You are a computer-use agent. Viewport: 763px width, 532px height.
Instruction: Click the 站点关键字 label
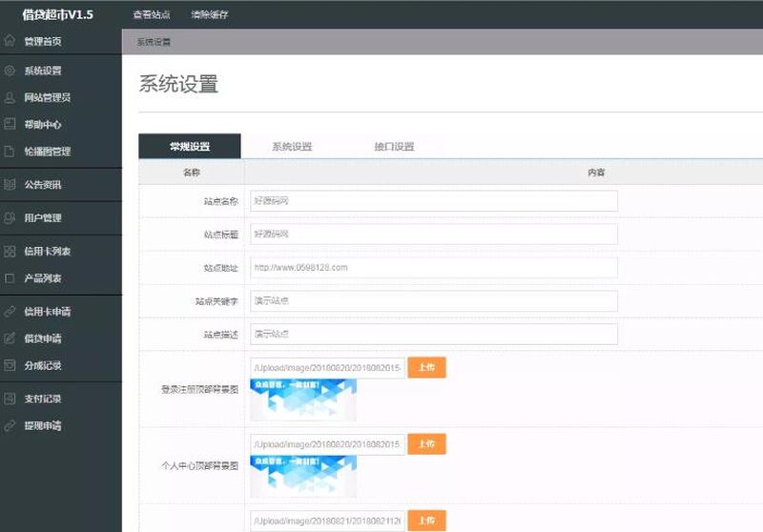pos(217,301)
